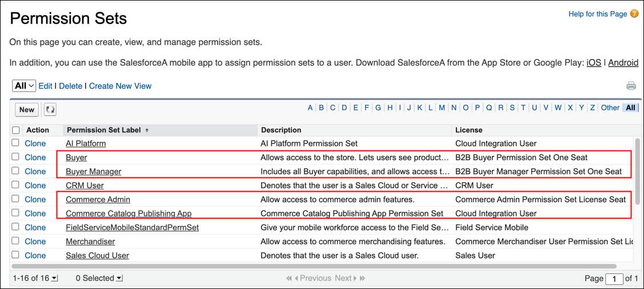Clone the Sales Cloud User permission set

click(x=35, y=255)
